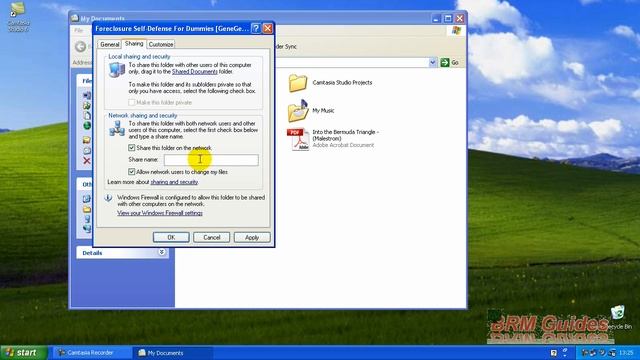The image size is (640, 360).
Task: Click My Documents taskbar button
Action: (x=174, y=353)
